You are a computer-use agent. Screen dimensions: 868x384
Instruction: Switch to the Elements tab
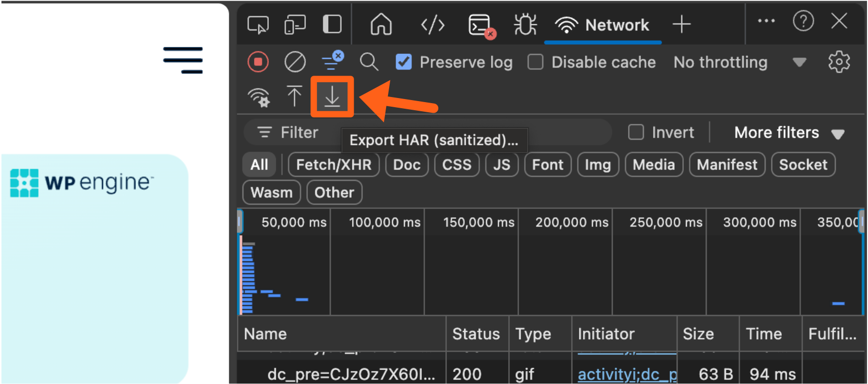coord(433,24)
